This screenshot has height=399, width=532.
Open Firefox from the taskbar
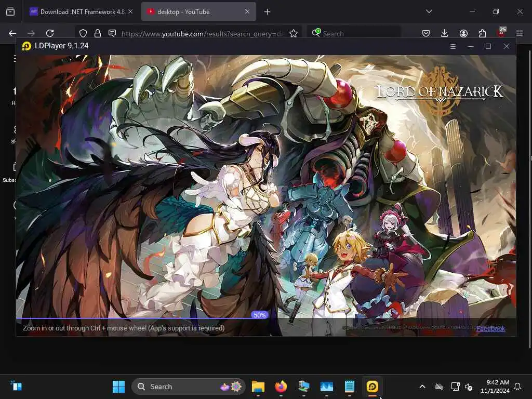[x=281, y=387]
